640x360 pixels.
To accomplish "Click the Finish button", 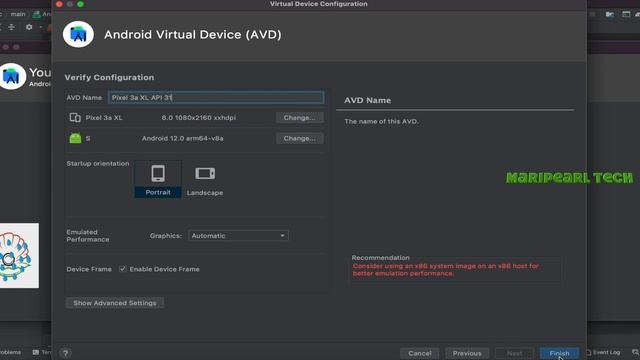I will tap(559, 353).
